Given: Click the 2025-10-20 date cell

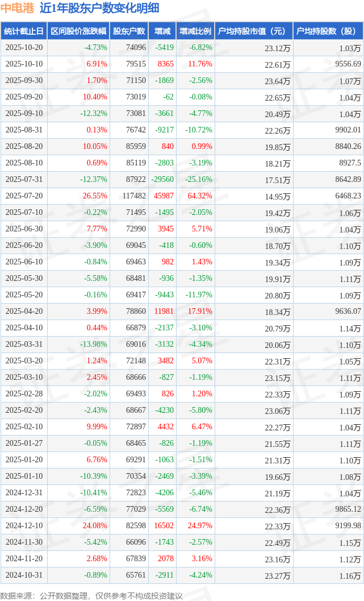Looking at the screenshot, I should 24,48.
